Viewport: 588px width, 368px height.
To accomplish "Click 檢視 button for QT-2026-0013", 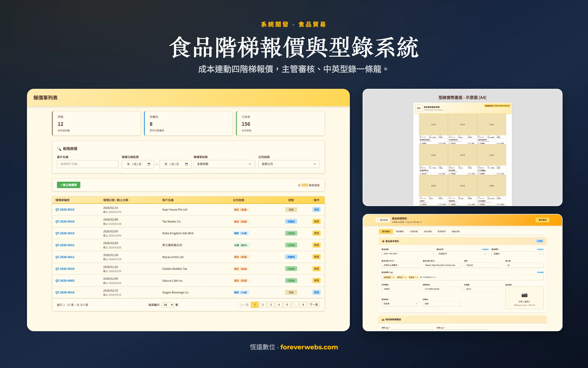I will [x=317, y=233].
